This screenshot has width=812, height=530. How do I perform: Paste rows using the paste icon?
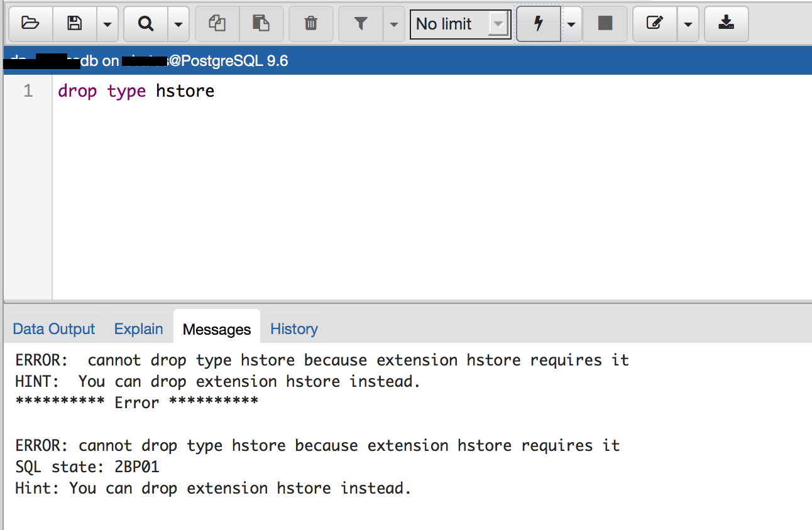pos(261,23)
